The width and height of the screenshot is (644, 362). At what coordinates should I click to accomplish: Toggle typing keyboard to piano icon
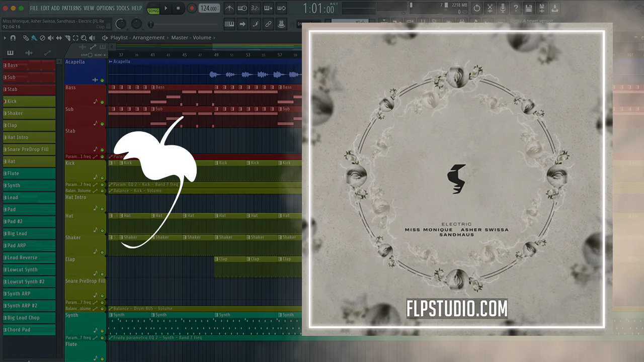[x=229, y=24]
